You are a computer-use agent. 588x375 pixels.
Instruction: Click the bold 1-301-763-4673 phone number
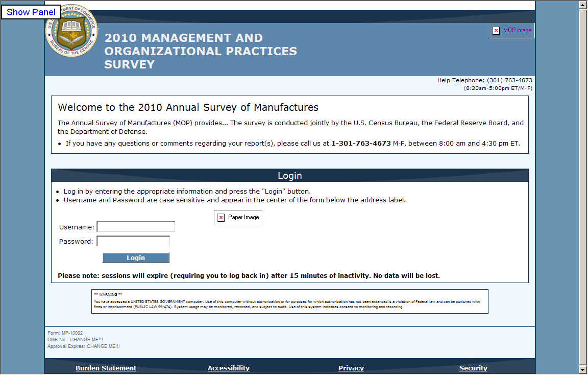click(x=361, y=144)
